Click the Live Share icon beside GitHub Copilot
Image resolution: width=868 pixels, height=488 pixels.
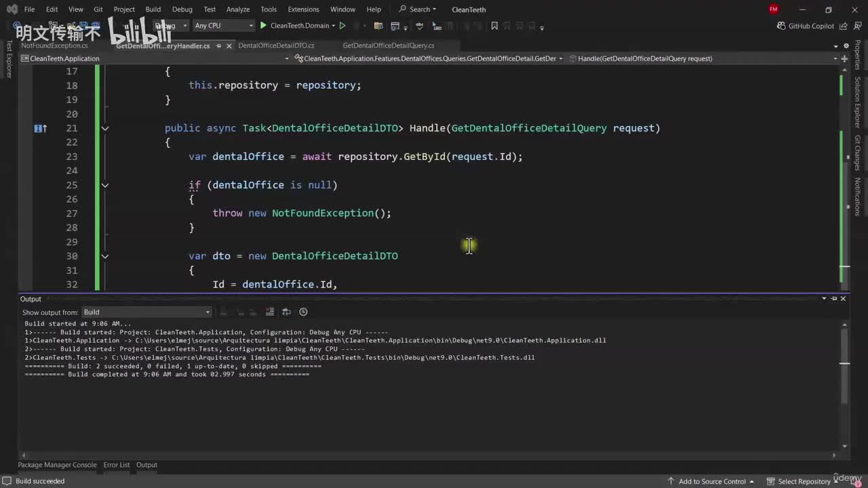843,26
